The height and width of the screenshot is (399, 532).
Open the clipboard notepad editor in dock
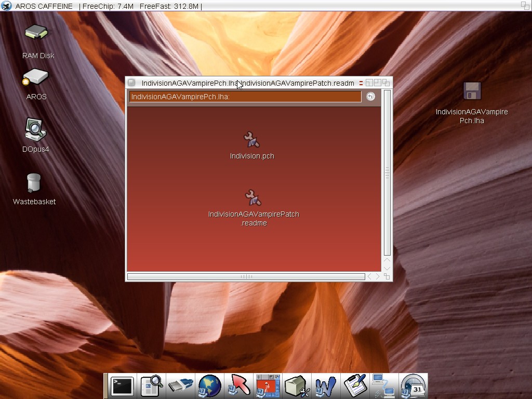pos(355,387)
